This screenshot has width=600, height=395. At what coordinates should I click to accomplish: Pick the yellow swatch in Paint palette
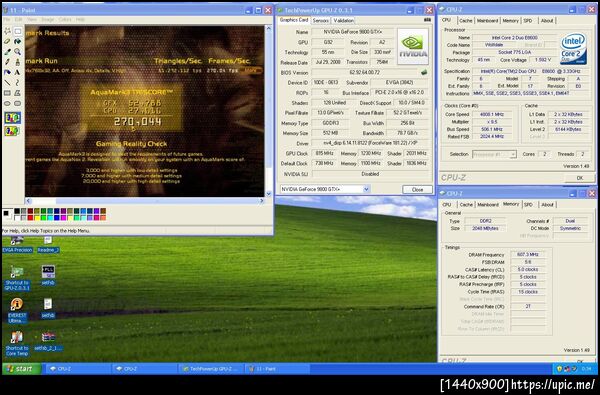point(37,218)
